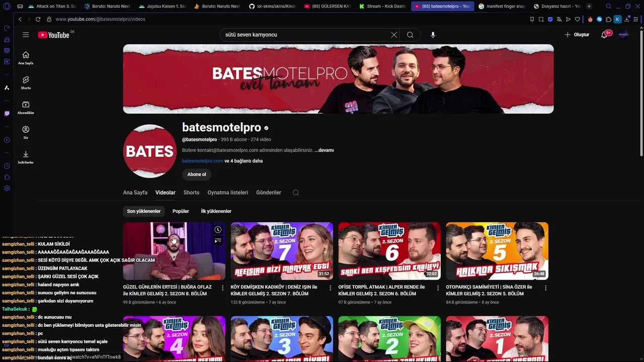Switch to lol-skins GitHub tab
The image size is (644, 362).
273,7
